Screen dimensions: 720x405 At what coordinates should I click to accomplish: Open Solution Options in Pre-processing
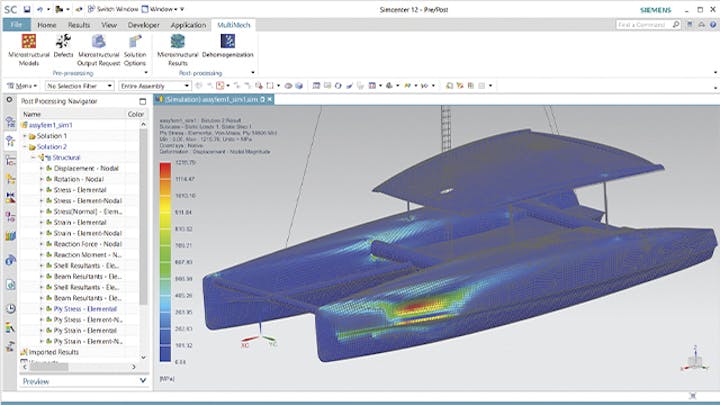[136, 48]
